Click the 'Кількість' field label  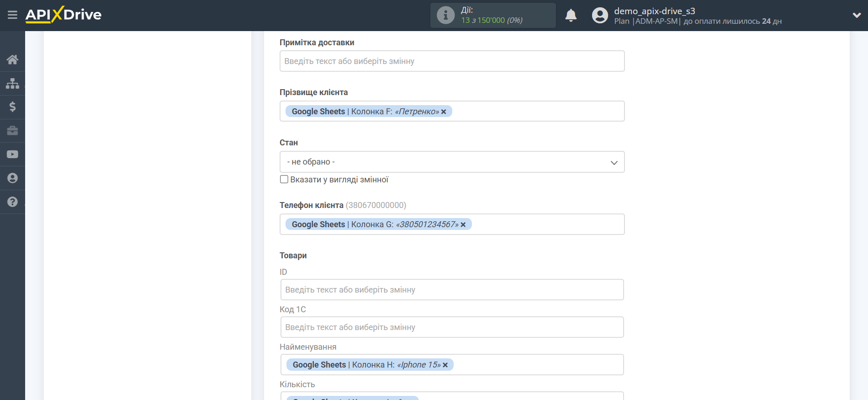(297, 384)
